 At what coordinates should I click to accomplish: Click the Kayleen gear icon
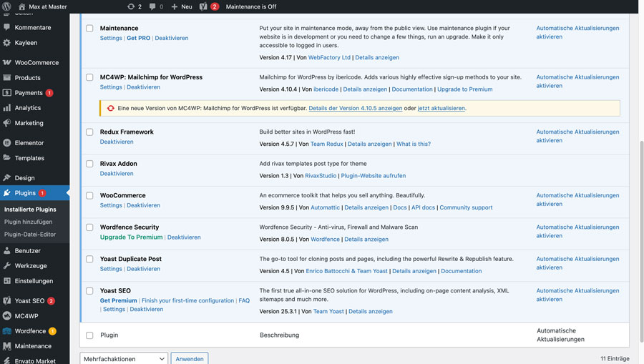coord(6,43)
